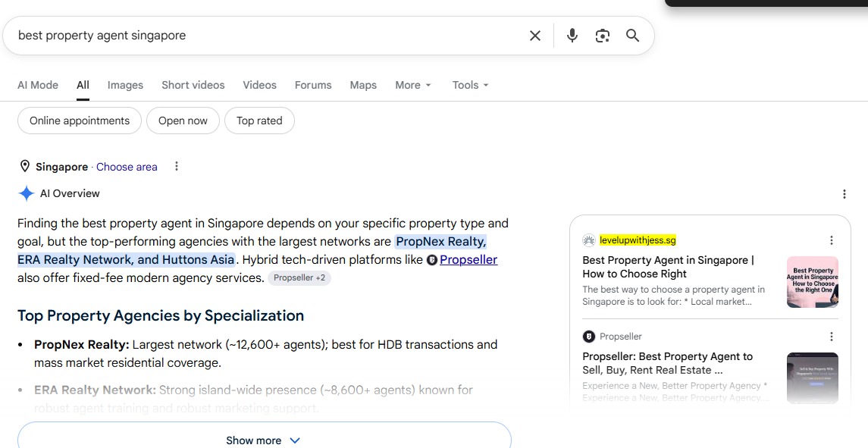
Task: Submit search with magnifying glass icon
Action: [633, 36]
